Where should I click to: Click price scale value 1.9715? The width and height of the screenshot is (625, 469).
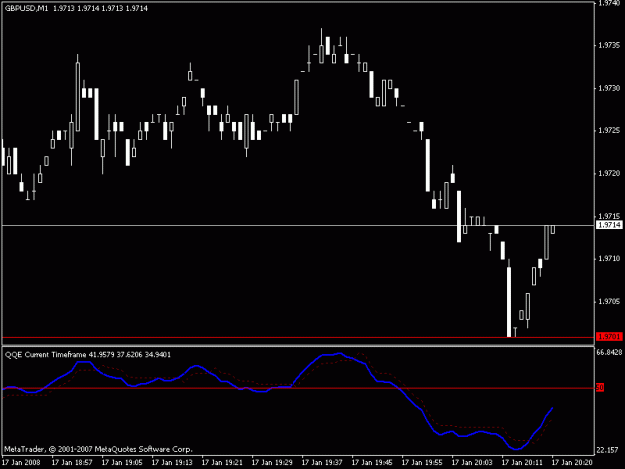pos(609,216)
